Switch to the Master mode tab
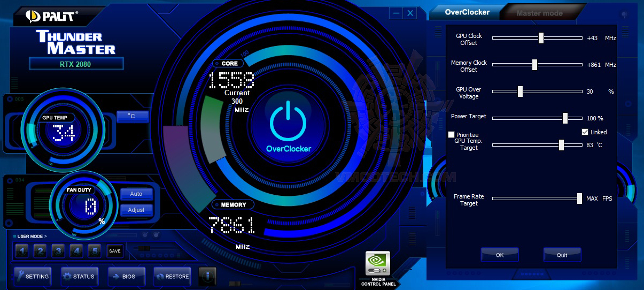Viewport: 644px width, 290px height. (539, 13)
